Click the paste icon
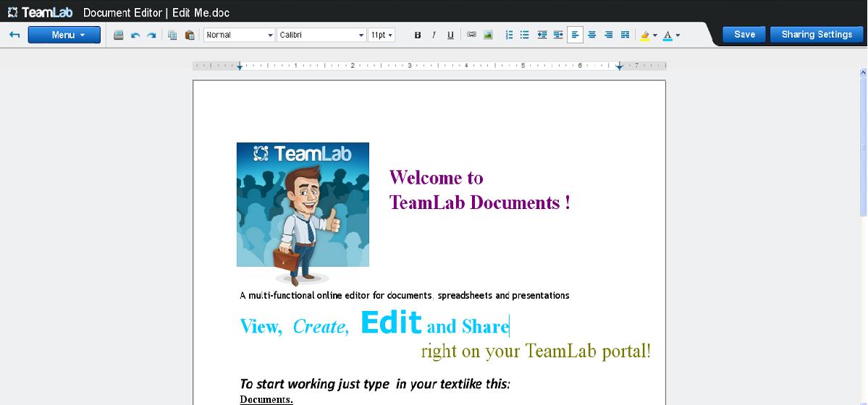Screen dimensions: 868x405 pos(190,35)
